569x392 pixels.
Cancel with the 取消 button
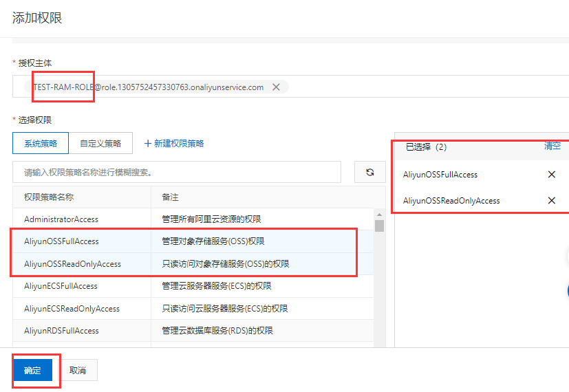78,370
